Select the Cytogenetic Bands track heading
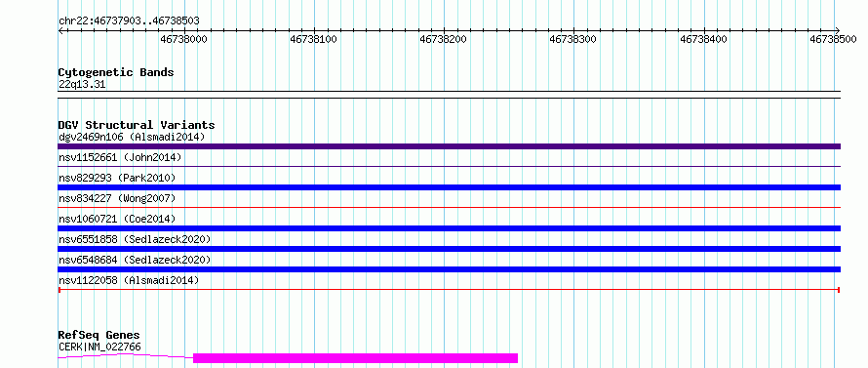 point(116,72)
